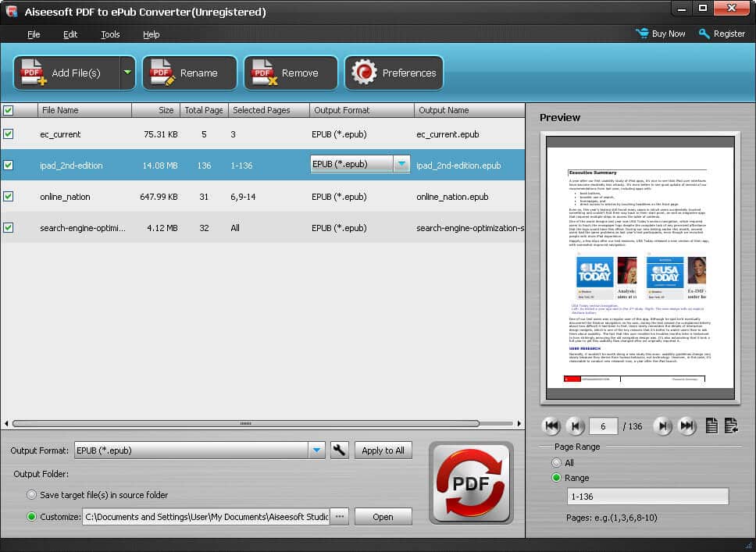Click Total Page column header
The width and height of the screenshot is (756, 552).
(x=204, y=110)
